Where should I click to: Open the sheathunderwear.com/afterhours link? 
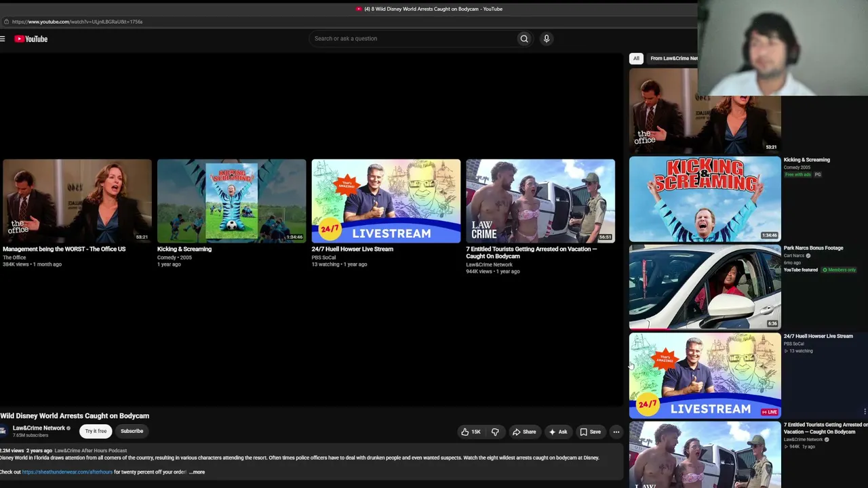67,472
